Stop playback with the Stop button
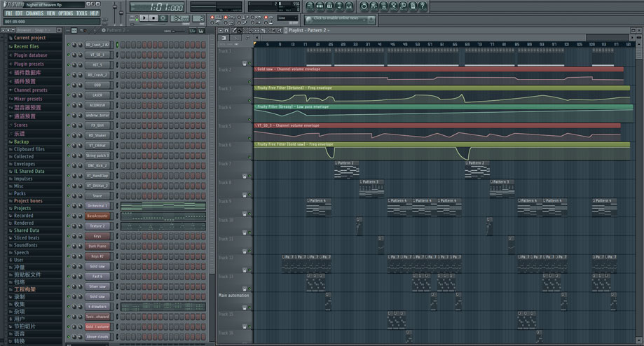The image size is (644, 346). [x=153, y=18]
